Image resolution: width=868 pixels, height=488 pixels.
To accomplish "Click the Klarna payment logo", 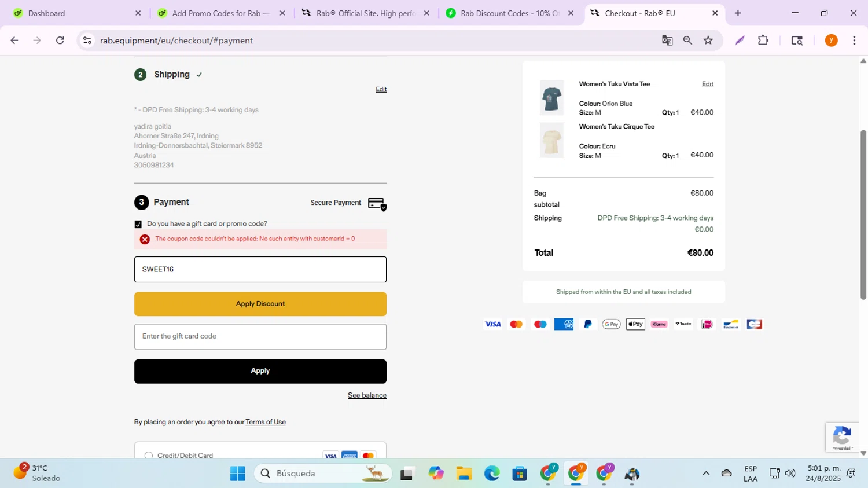I will [x=659, y=324].
